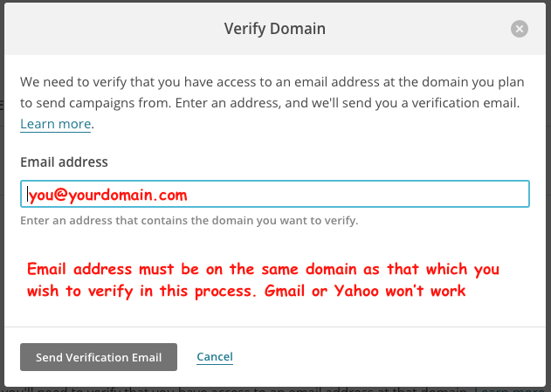
Task: Click the red note about same domain
Action: pos(263,270)
